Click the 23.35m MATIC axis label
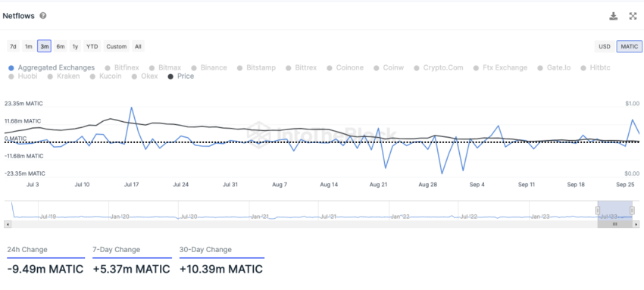 pyautogui.click(x=23, y=104)
